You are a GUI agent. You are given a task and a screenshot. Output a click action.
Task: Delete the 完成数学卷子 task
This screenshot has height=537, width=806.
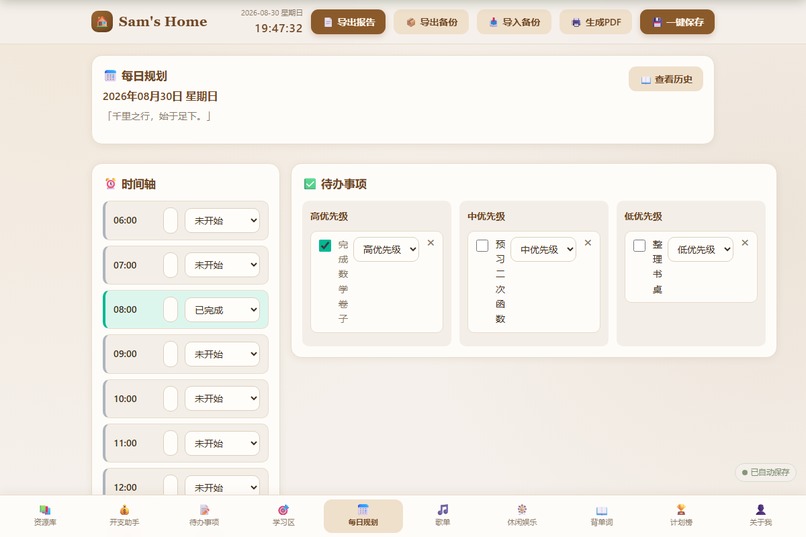[x=431, y=243]
